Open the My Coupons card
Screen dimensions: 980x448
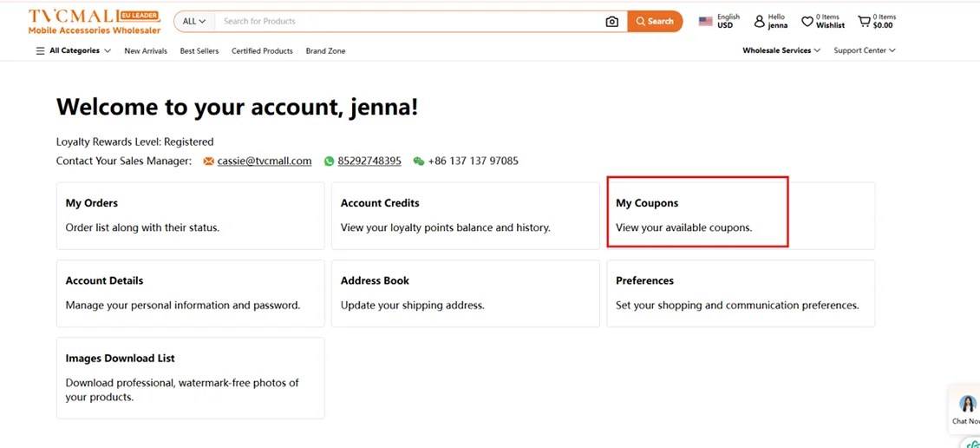697,214
